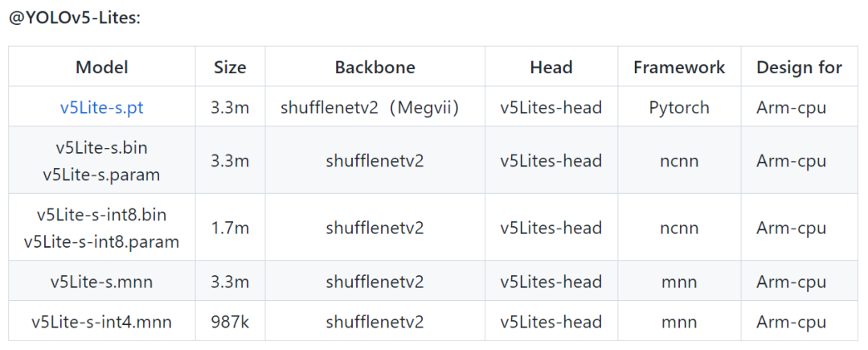Click Arm-cpu in the v5Lite-s-int8 row
Viewport: 868px width, 350px height.
791,228
